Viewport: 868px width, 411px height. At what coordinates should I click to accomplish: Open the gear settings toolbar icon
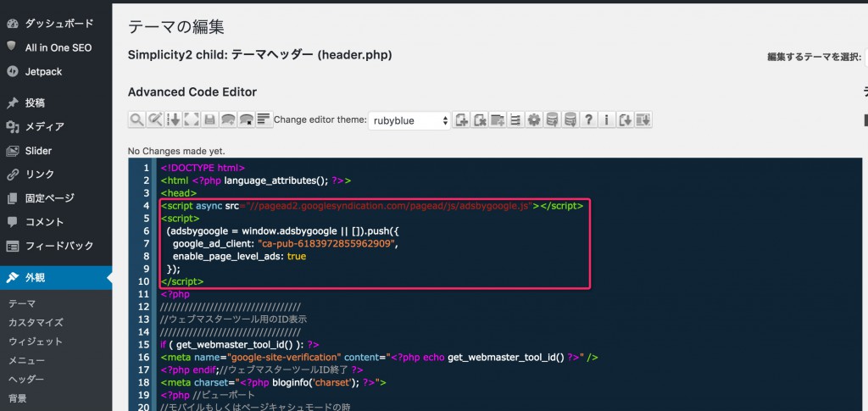click(x=534, y=119)
